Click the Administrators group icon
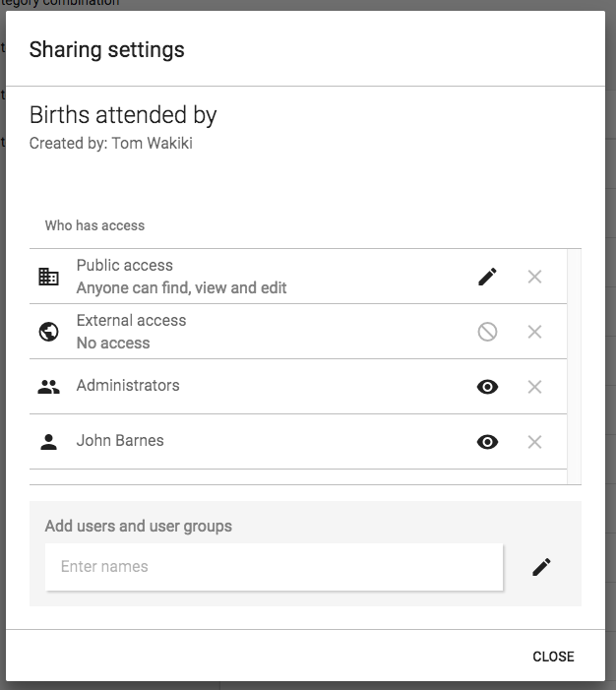The image size is (616, 690). 48,387
